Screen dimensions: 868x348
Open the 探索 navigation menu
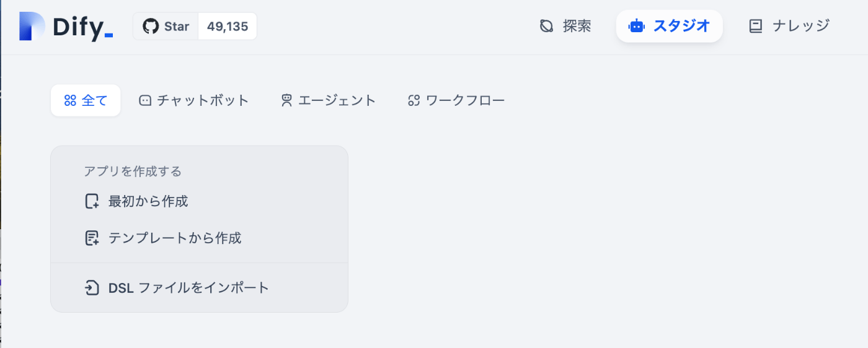(565, 26)
